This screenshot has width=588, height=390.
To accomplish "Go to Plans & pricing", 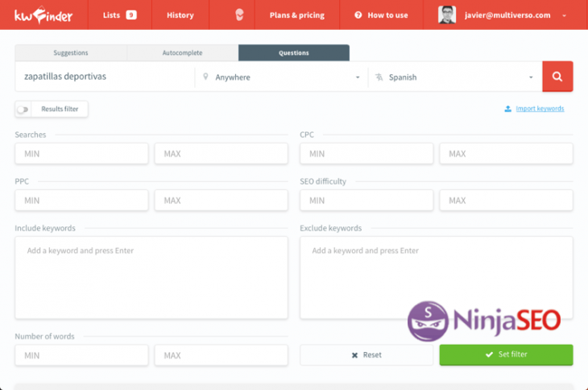I will pyautogui.click(x=297, y=15).
